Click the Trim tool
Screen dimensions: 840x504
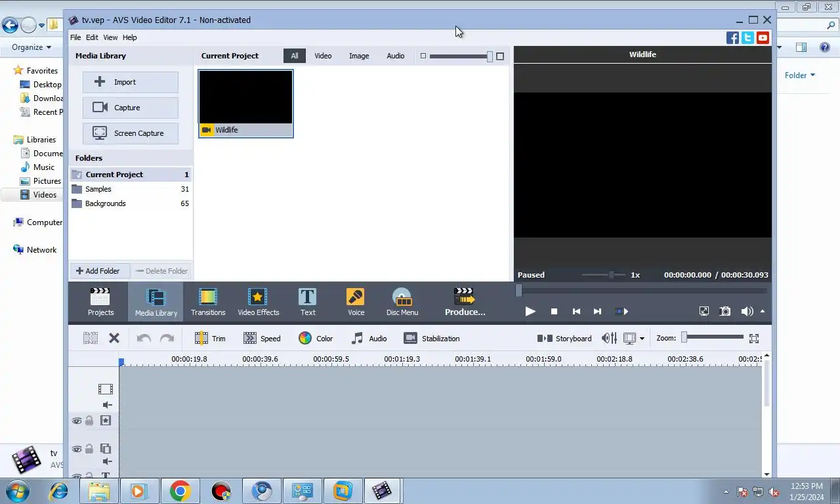pos(210,339)
